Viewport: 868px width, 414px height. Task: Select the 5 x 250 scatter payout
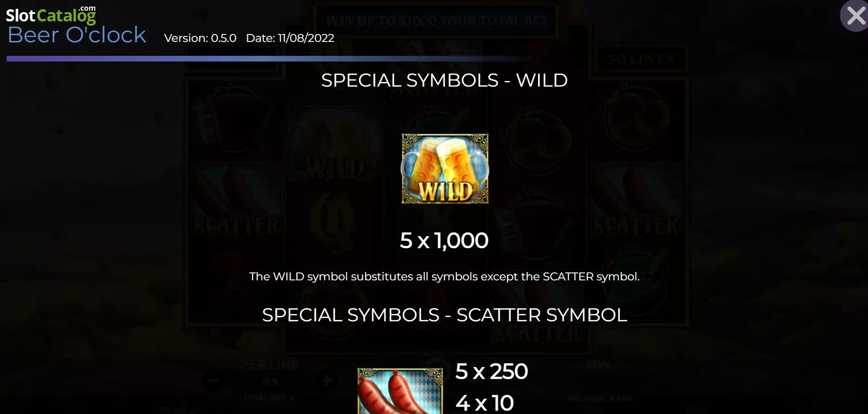tap(491, 371)
